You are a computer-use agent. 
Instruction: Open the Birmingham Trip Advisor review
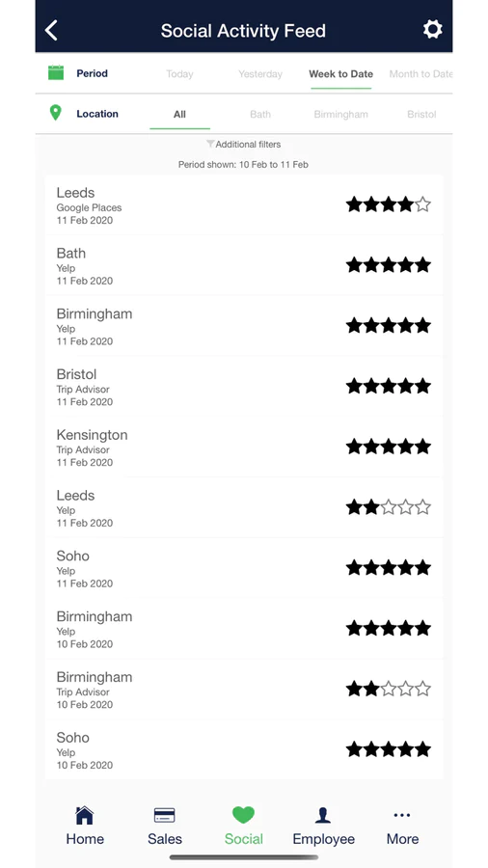pyautogui.click(x=244, y=690)
